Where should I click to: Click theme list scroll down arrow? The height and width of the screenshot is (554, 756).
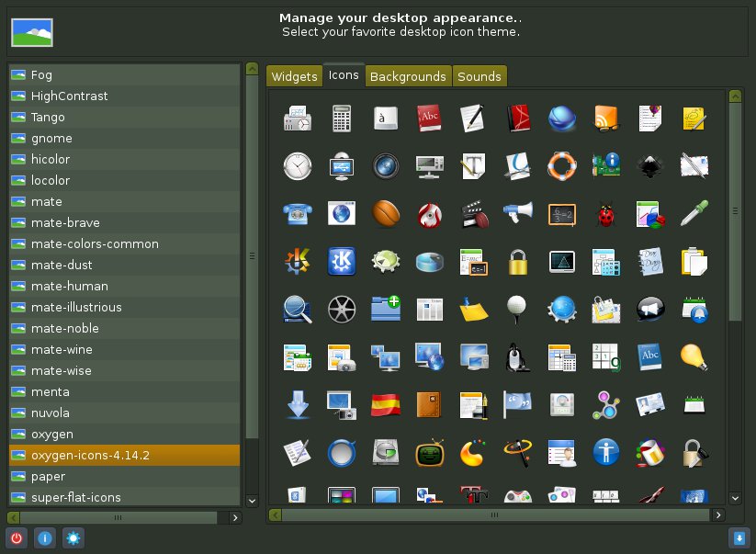pyautogui.click(x=252, y=501)
